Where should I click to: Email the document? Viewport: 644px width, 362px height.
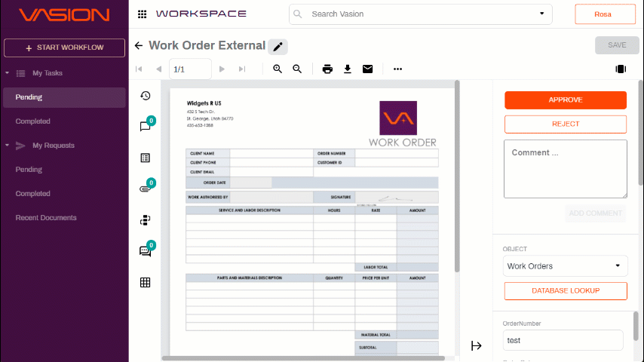click(x=367, y=69)
